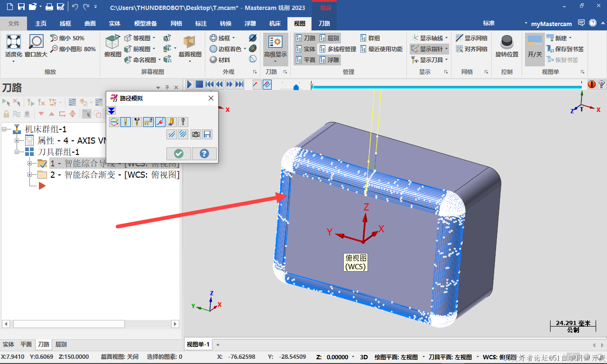The width and height of the screenshot is (607, 364).
Task: Switch to the 曲面 ribbon tab
Action: click(x=90, y=23)
